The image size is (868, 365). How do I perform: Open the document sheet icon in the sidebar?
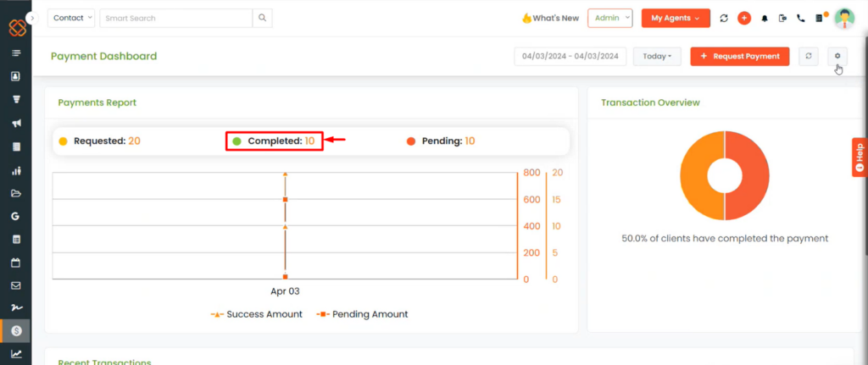tap(16, 147)
